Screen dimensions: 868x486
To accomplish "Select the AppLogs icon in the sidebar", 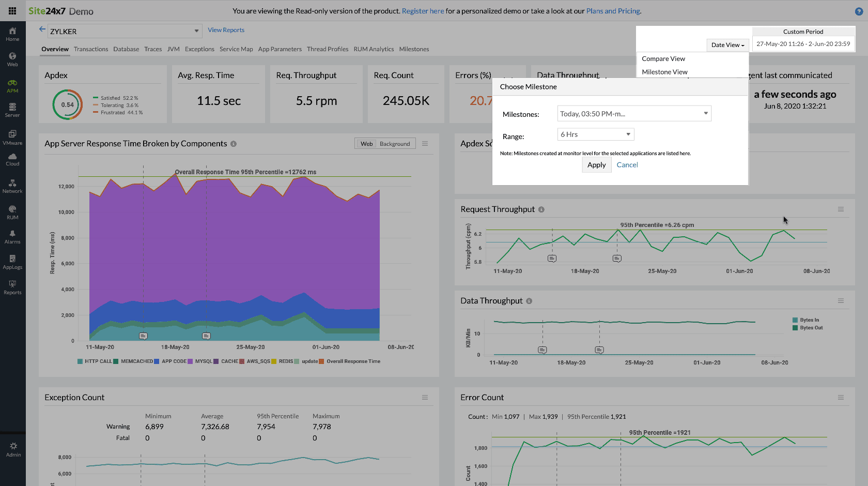I will point(12,262).
